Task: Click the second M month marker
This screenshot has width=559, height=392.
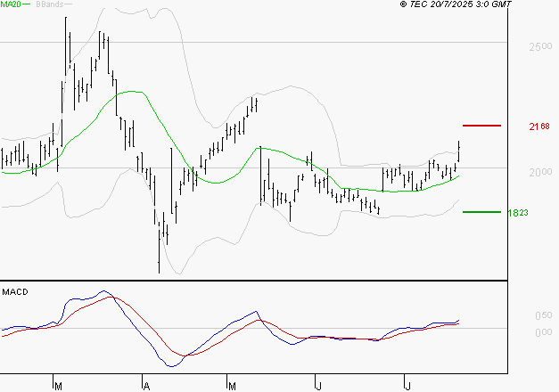Action: click(232, 386)
